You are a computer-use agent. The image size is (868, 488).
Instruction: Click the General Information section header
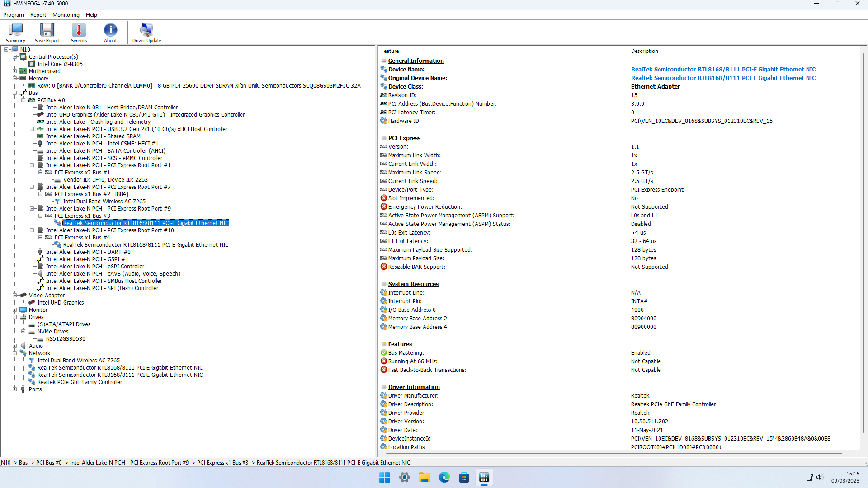(416, 61)
